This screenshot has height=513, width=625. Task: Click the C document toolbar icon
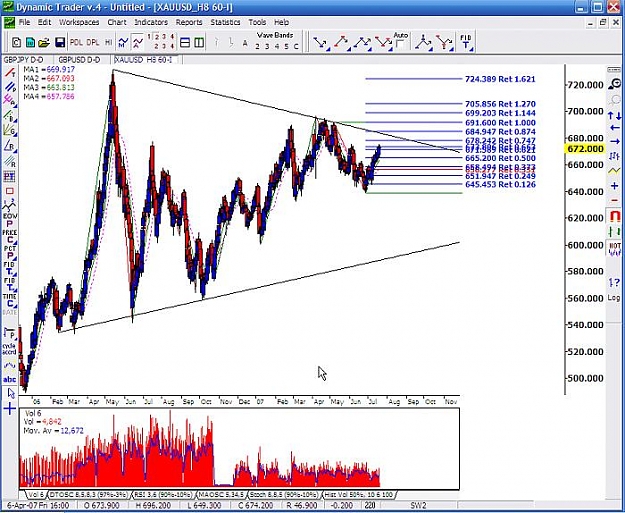tap(16, 42)
